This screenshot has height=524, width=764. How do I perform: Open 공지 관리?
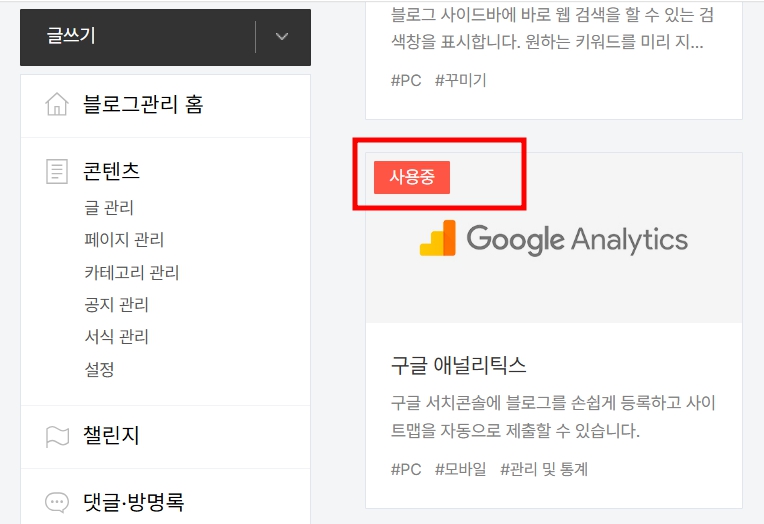click(x=116, y=305)
